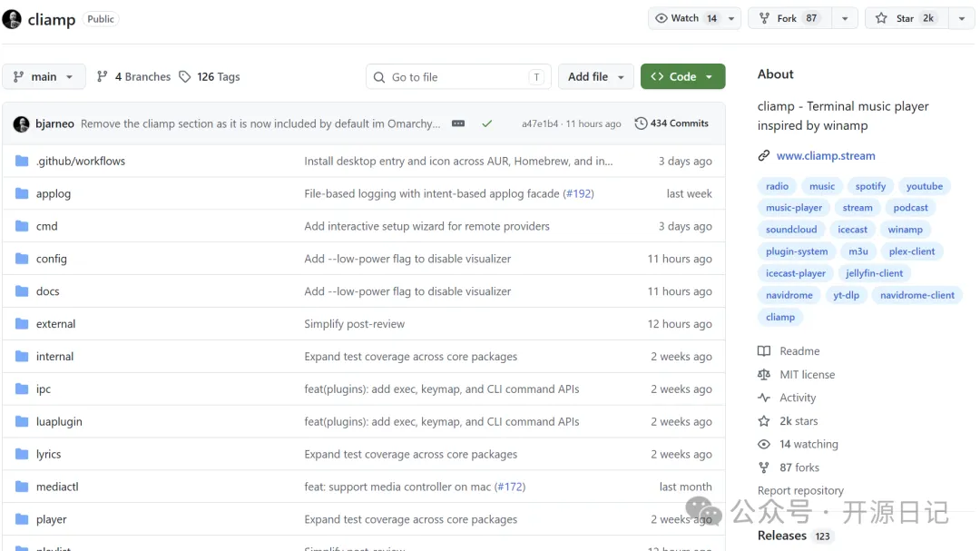Open the Star lists dropdown arrow
Image resolution: width=980 pixels, height=551 pixels.
click(x=961, y=19)
